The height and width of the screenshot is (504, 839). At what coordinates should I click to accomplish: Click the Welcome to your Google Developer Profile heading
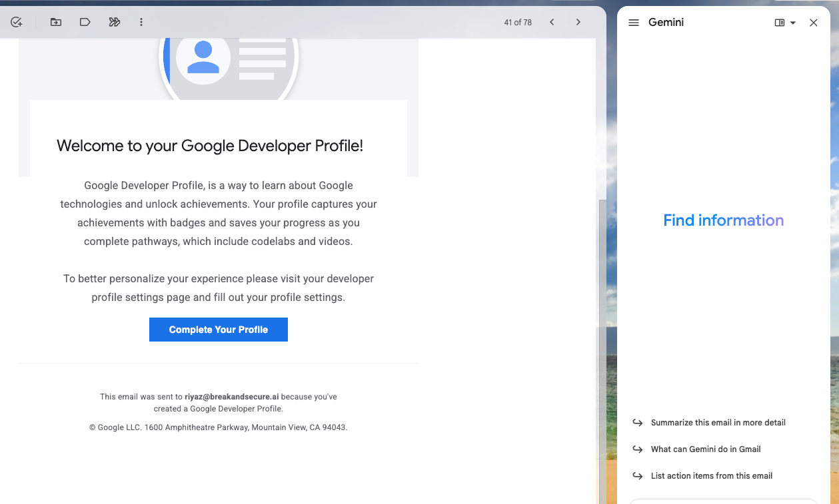210,146
